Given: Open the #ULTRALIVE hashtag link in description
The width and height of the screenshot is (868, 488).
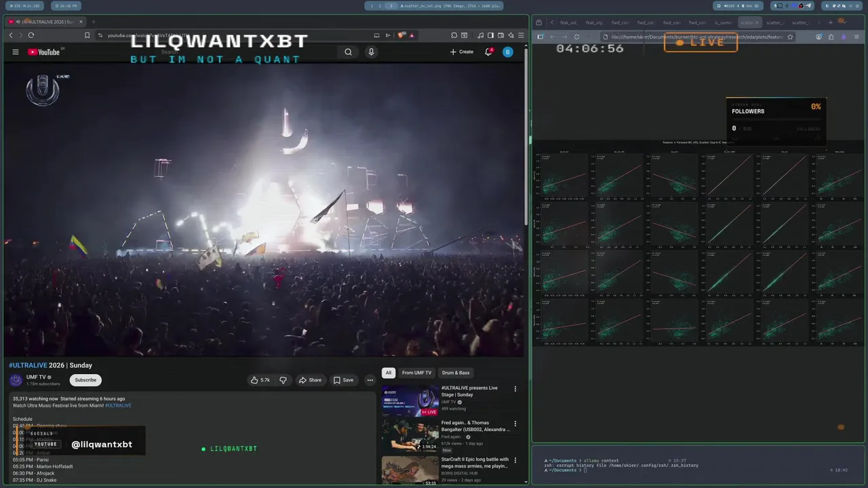Looking at the screenshot, I should [x=118, y=405].
